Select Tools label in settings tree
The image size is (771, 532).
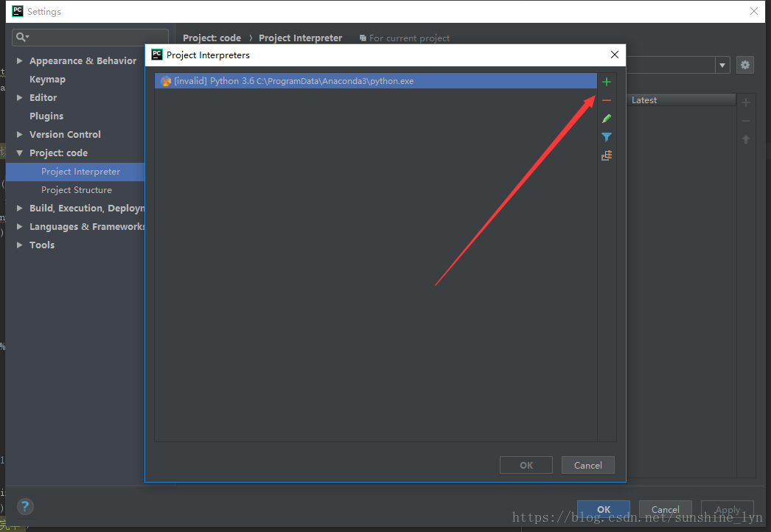pyautogui.click(x=42, y=245)
